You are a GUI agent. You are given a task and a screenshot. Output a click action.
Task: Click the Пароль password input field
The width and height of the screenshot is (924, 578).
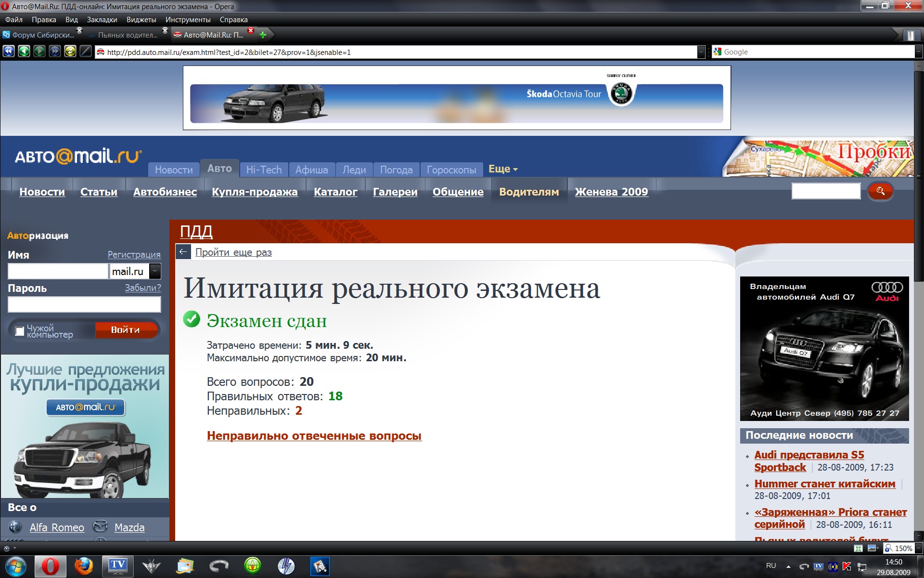(84, 304)
